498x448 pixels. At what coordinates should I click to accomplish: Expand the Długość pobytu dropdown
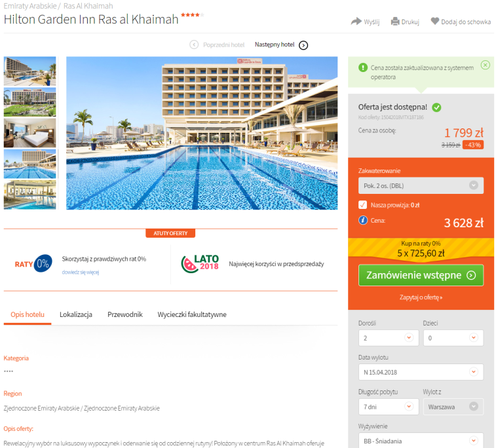(x=389, y=406)
